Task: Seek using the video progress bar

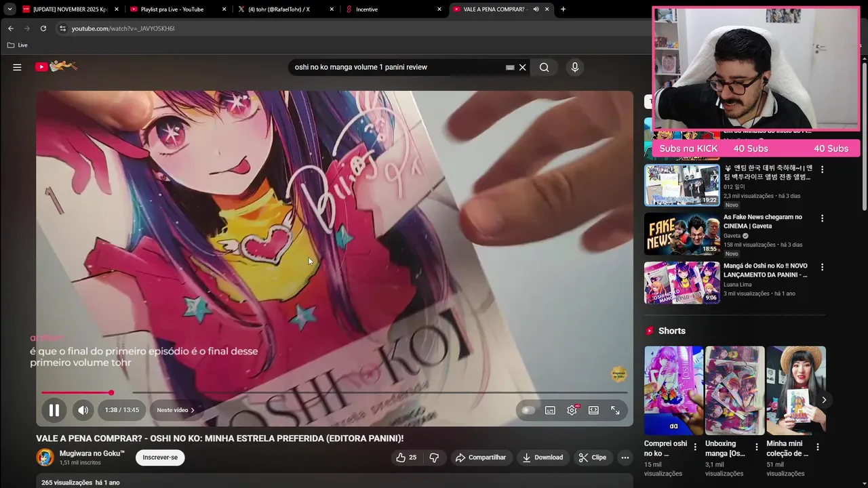Action: tap(334, 392)
